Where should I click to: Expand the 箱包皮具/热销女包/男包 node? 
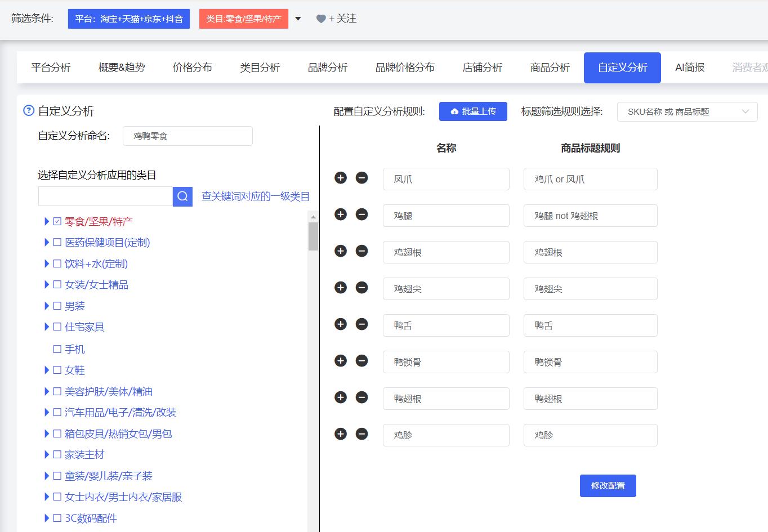(47, 433)
